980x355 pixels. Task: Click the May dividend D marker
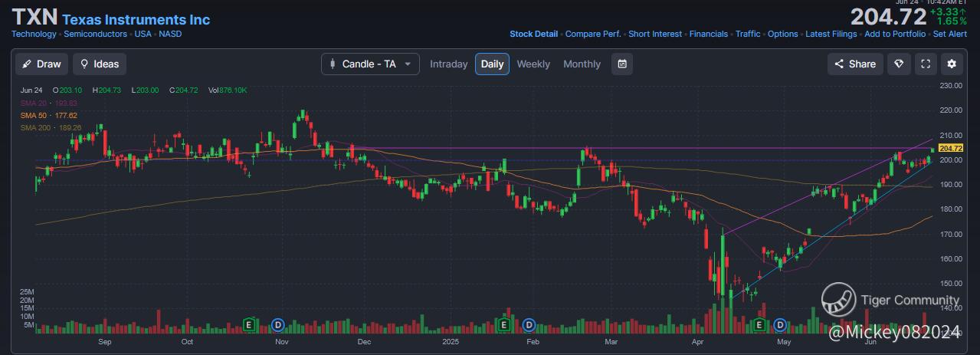780,326
